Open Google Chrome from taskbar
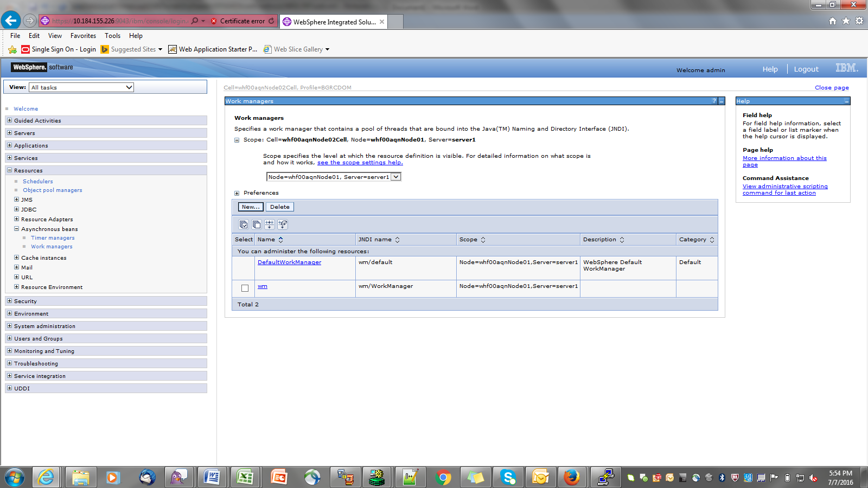Screen dimensions: 868x488 click(x=443, y=477)
